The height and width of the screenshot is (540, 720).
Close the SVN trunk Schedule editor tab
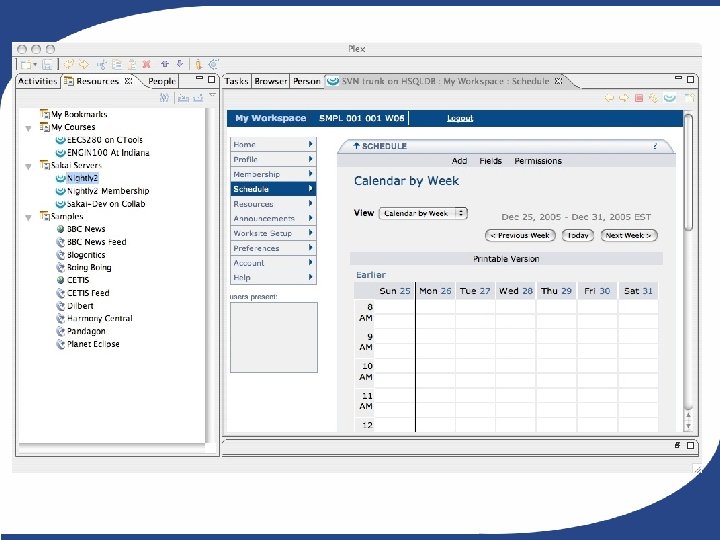point(558,81)
